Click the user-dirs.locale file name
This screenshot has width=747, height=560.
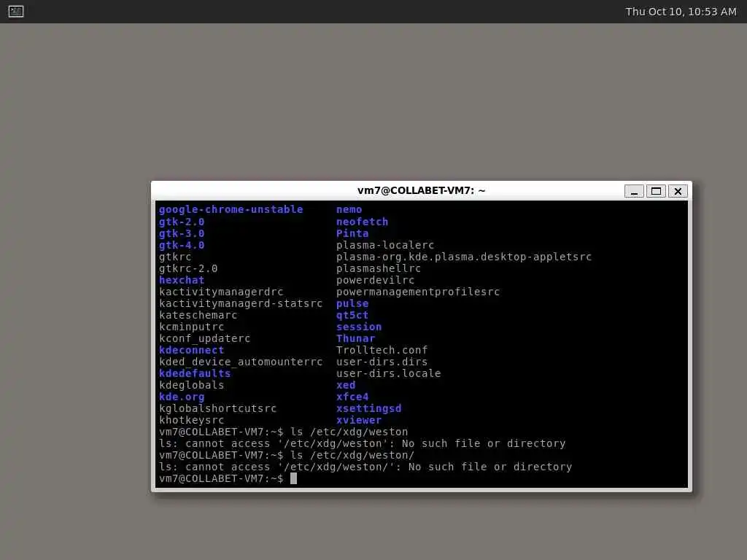pyautogui.click(x=388, y=373)
